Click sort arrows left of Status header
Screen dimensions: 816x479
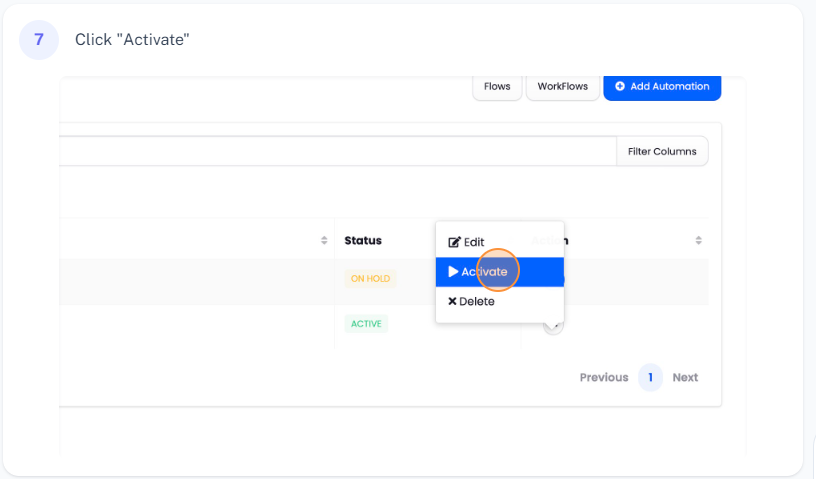[323, 241]
